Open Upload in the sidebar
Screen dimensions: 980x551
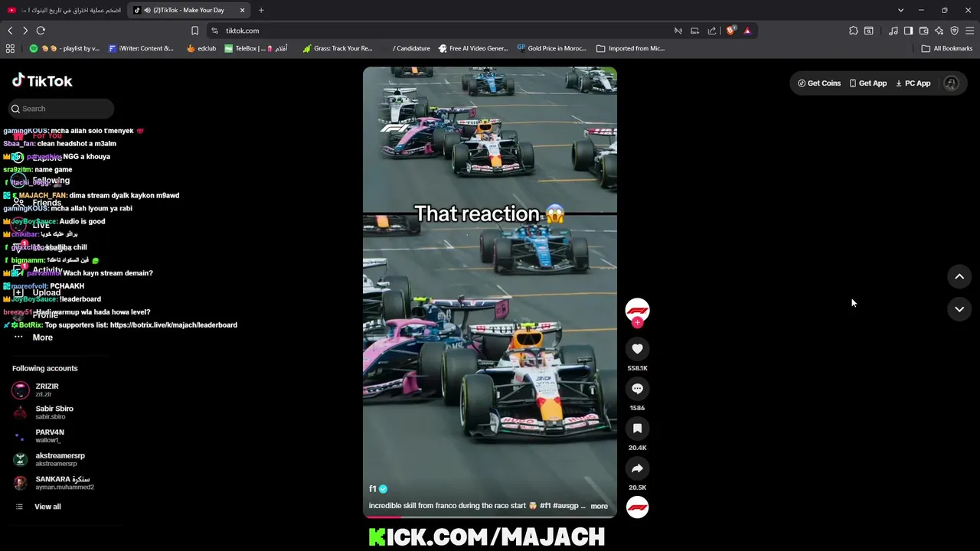(46, 292)
